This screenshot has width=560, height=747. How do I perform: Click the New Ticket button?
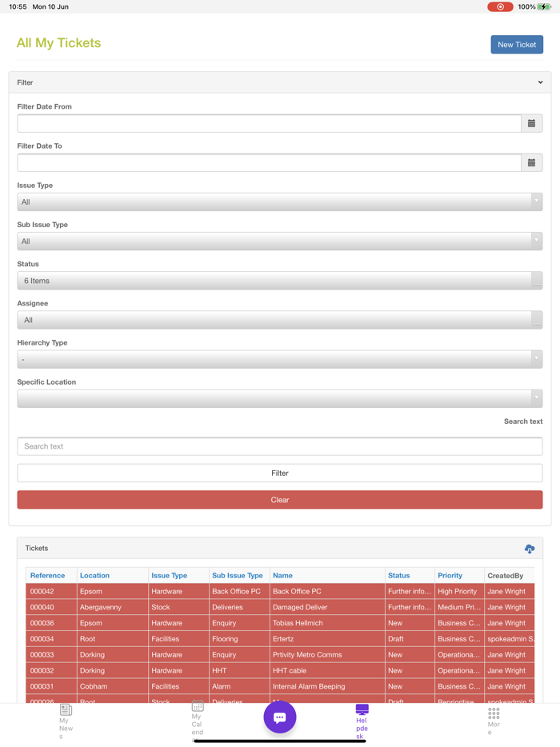[517, 45]
